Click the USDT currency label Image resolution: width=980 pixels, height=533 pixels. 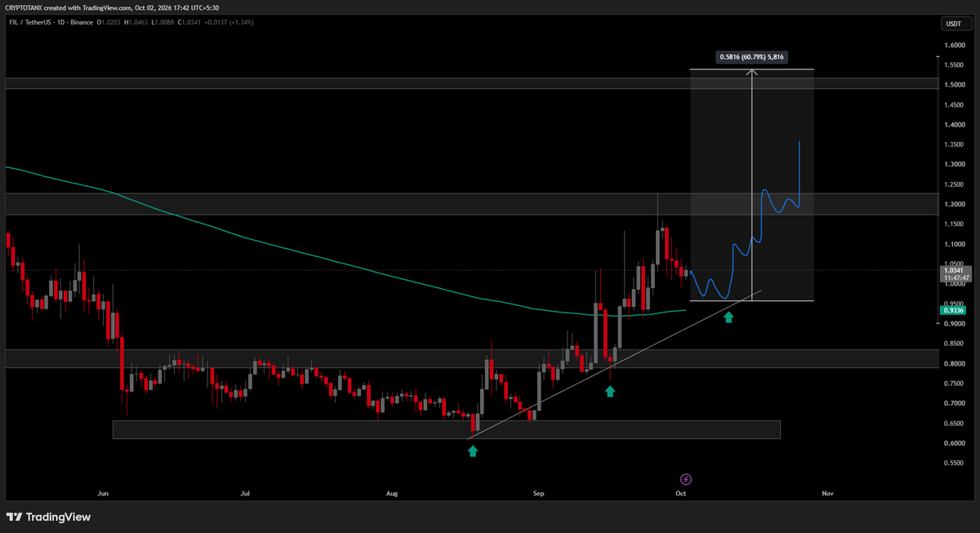click(953, 24)
